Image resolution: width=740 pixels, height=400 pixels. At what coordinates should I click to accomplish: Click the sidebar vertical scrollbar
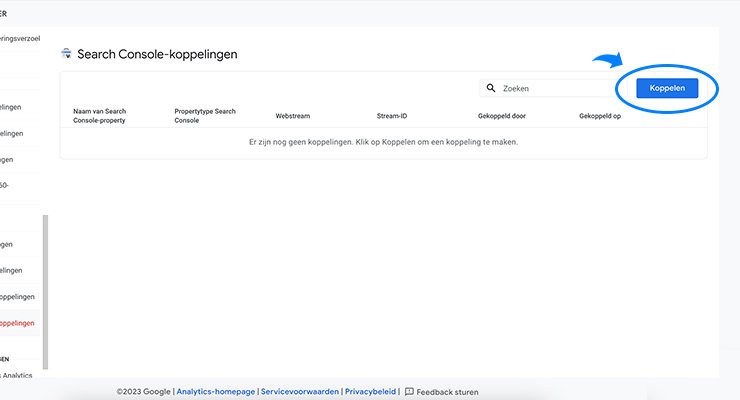click(45, 292)
